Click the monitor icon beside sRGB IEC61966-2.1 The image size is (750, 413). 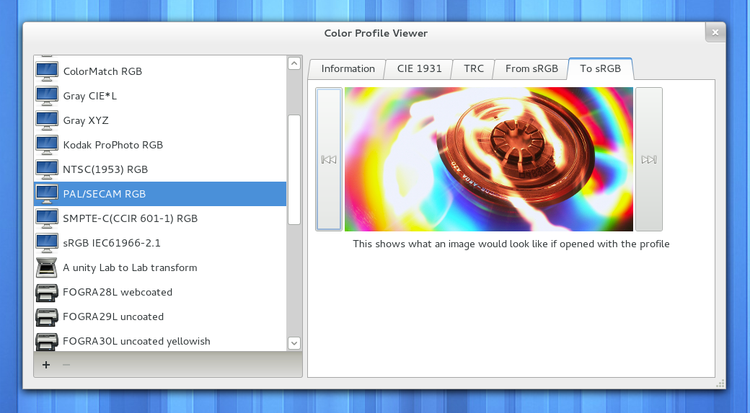tap(47, 242)
